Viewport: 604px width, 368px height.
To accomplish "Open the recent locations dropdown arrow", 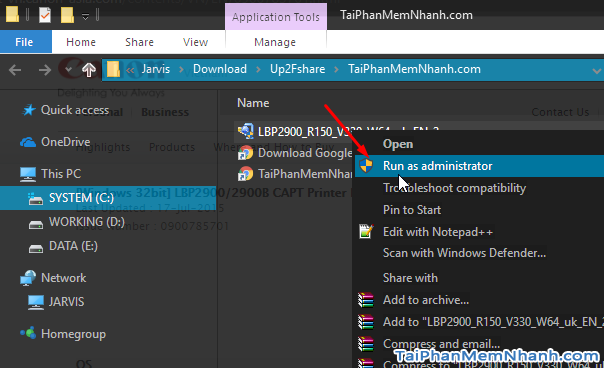I will click(x=69, y=70).
